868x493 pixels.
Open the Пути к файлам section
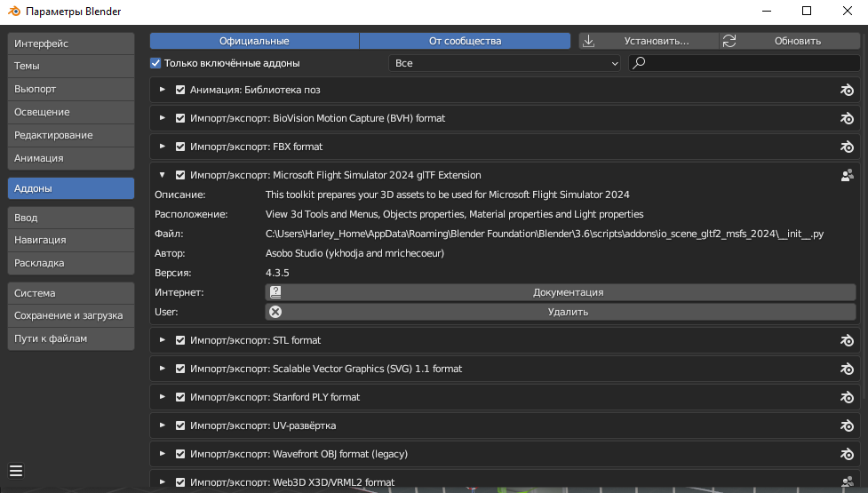(x=71, y=338)
